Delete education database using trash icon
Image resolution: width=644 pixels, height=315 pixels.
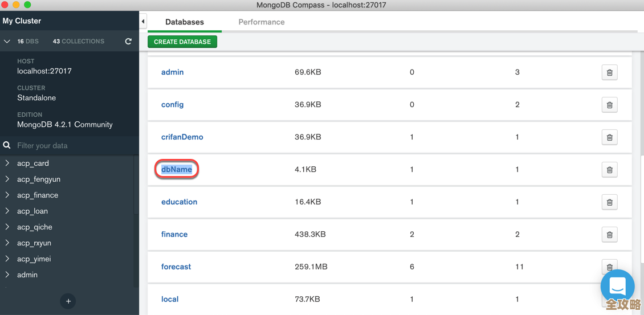pyautogui.click(x=609, y=202)
